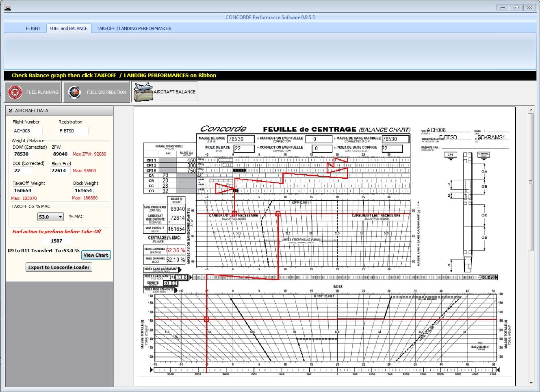540x392 pixels.
Task: Maximize the Concorde Performance window
Action: click(516, 7)
